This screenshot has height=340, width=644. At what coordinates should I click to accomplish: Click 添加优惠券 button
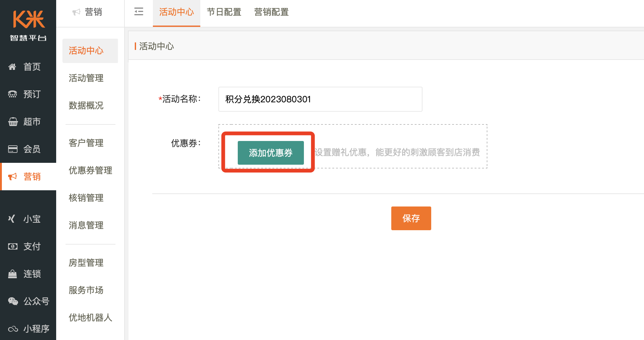click(271, 153)
